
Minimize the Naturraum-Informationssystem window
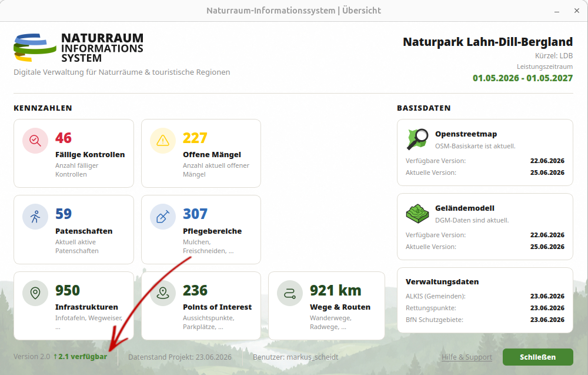click(x=557, y=11)
